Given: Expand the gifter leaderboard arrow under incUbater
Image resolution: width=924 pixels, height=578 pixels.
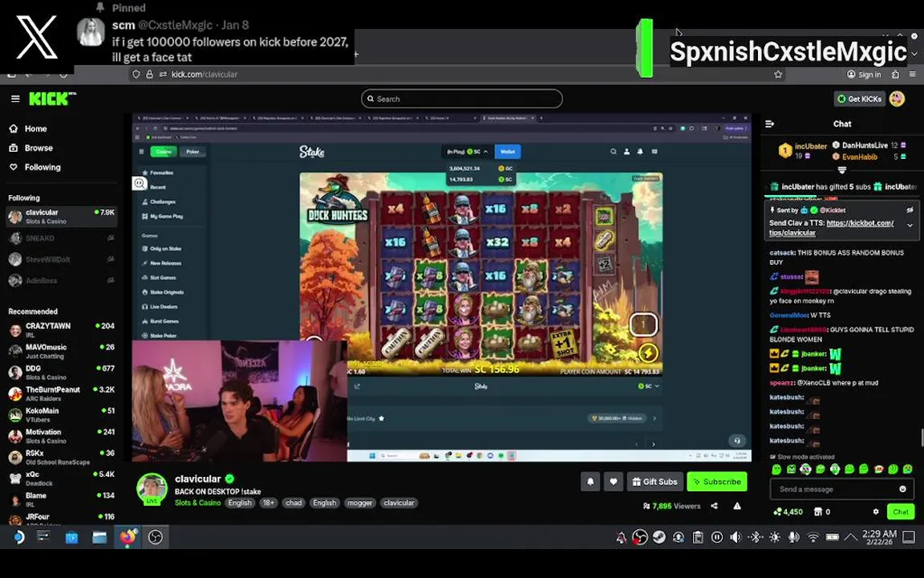Looking at the screenshot, I should click(841, 170).
